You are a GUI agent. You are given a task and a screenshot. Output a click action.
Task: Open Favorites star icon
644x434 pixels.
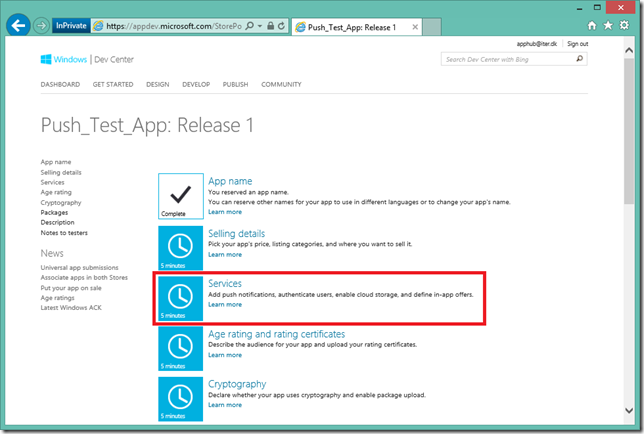point(608,25)
